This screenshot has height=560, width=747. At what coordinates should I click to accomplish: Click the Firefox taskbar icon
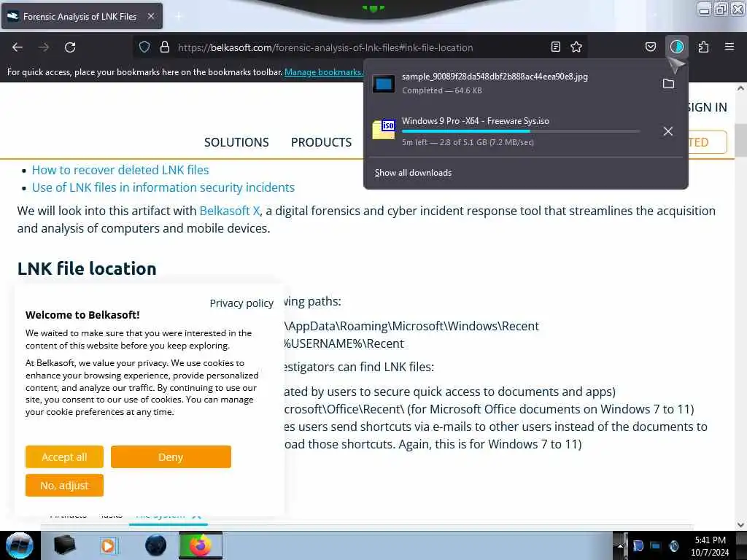tap(201, 545)
